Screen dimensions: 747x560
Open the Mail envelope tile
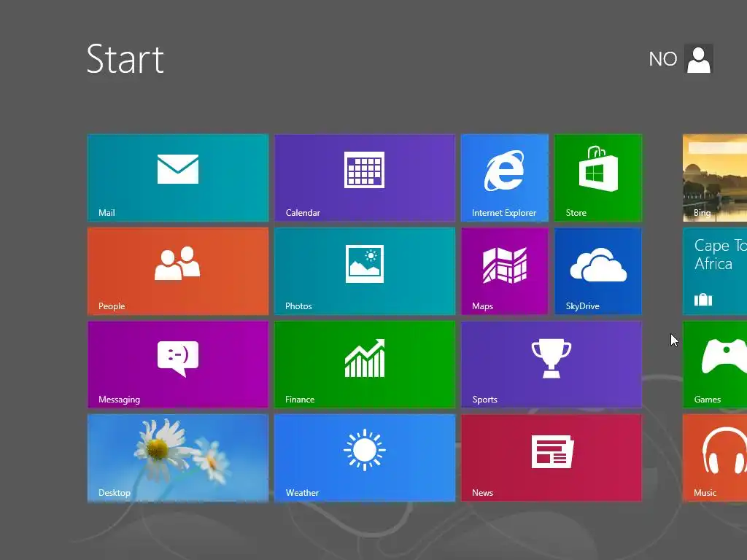(178, 178)
